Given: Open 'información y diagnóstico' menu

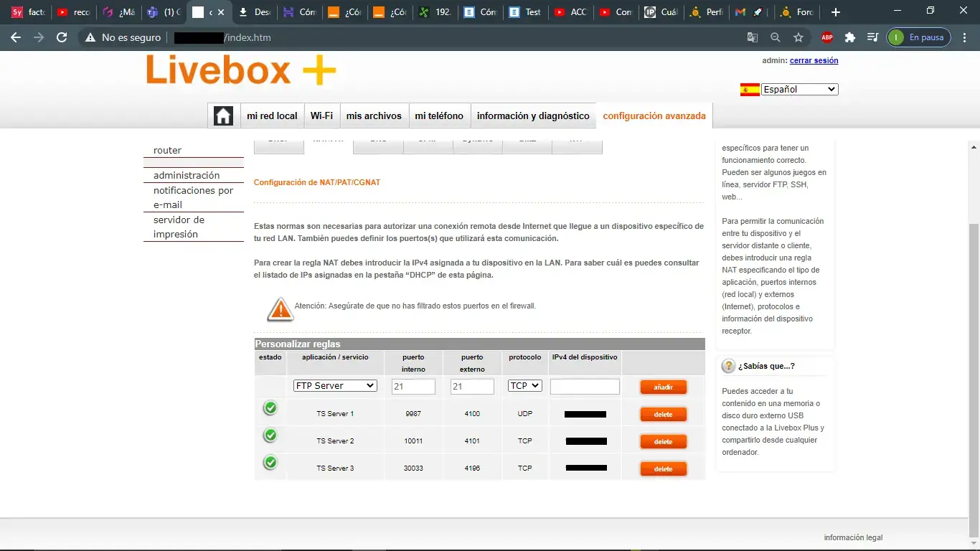Looking at the screenshot, I should tap(533, 116).
